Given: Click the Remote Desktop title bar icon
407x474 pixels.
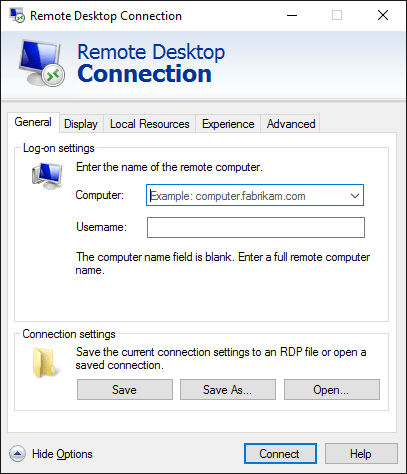Looking at the screenshot, I should (x=17, y=15).
